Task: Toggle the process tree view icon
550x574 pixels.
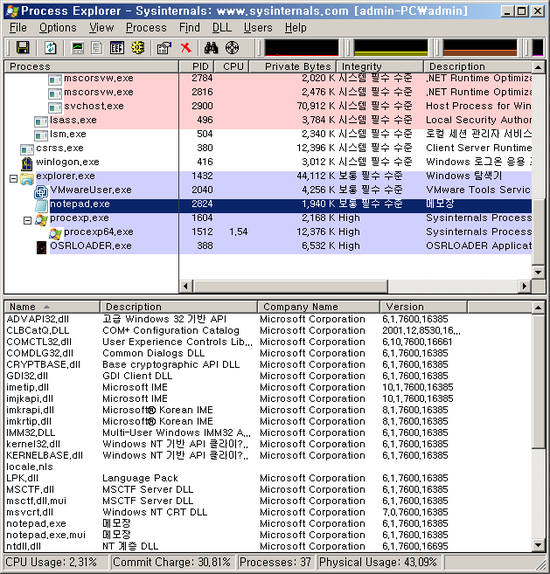Action: click(97, 48)
